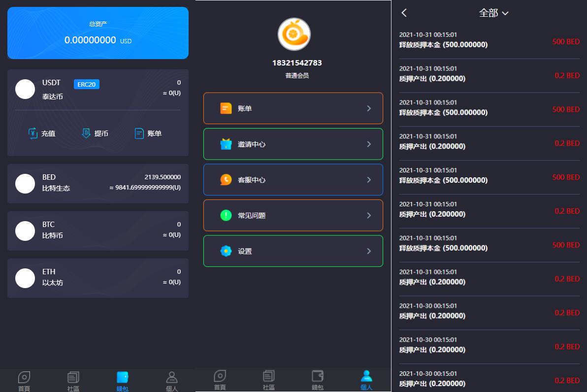Click the 总资产 total assets banner
This screenshot has width=587, height=392.
click(98, 33)
